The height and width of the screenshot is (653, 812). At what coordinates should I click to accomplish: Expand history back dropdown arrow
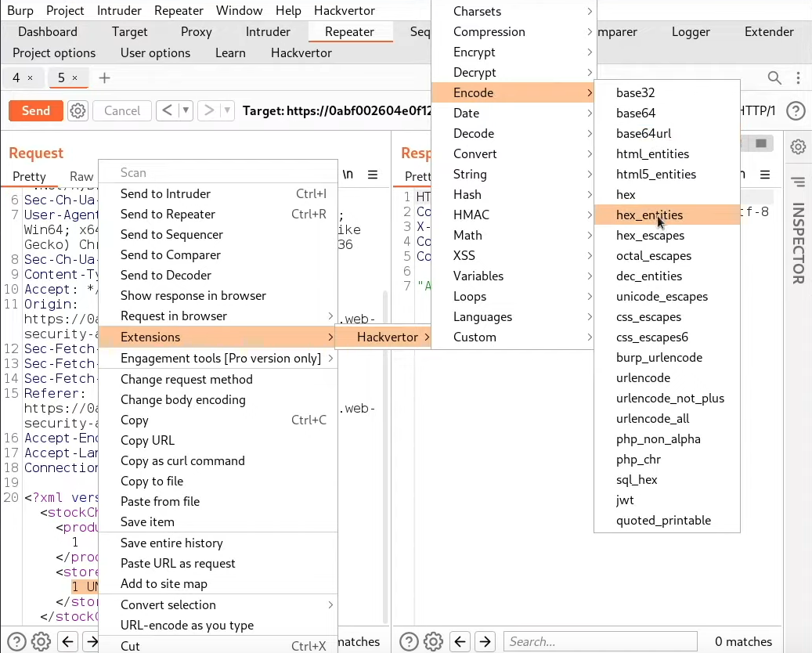point(186,111)
